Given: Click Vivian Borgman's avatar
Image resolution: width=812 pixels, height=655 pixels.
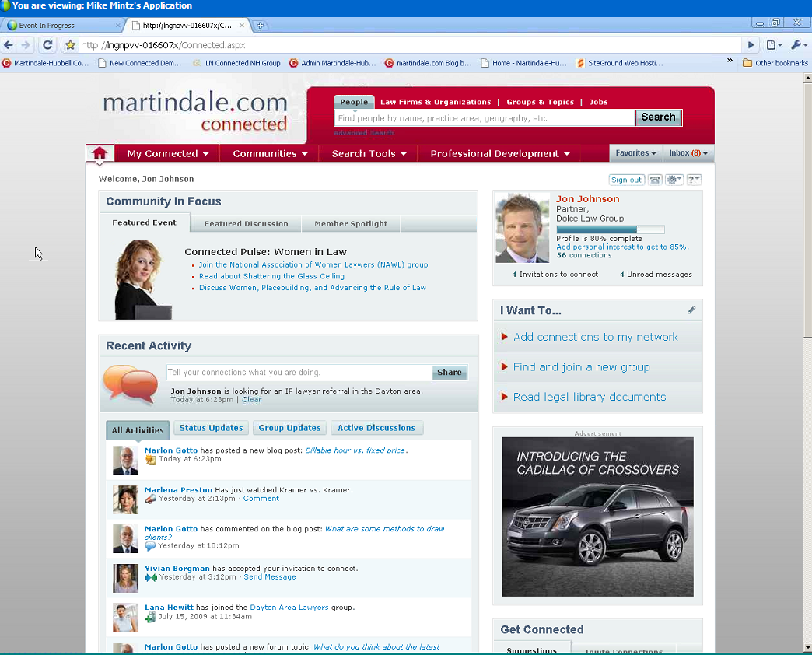Looking at the screenshot, I should (125, 578).
